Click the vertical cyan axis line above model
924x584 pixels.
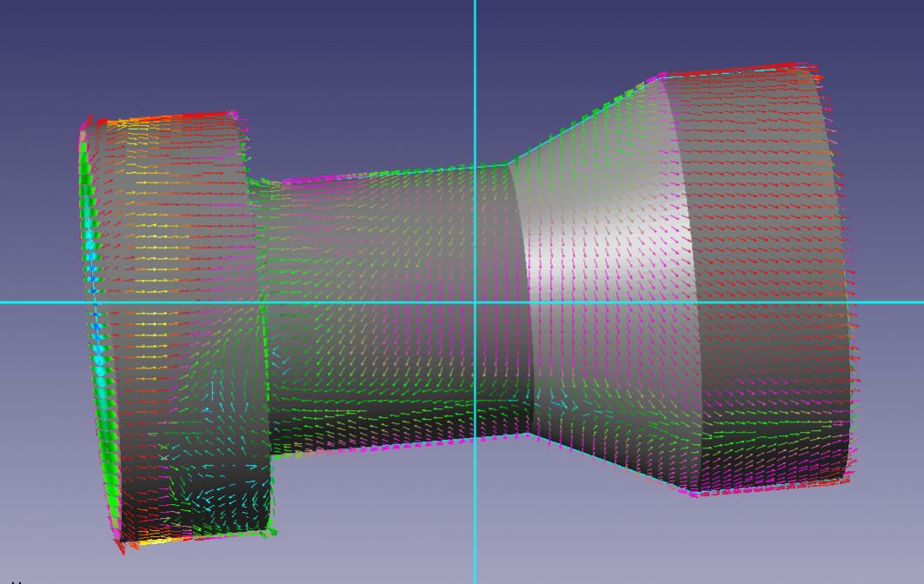pyautogui.click(x=475, y=52)
